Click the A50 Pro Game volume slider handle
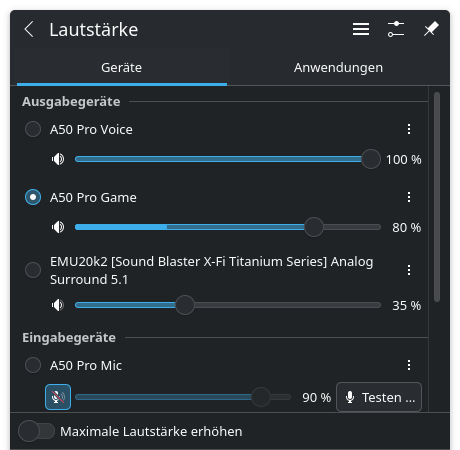Viewport: 460px width, 450px height. [x=314, y=227]
